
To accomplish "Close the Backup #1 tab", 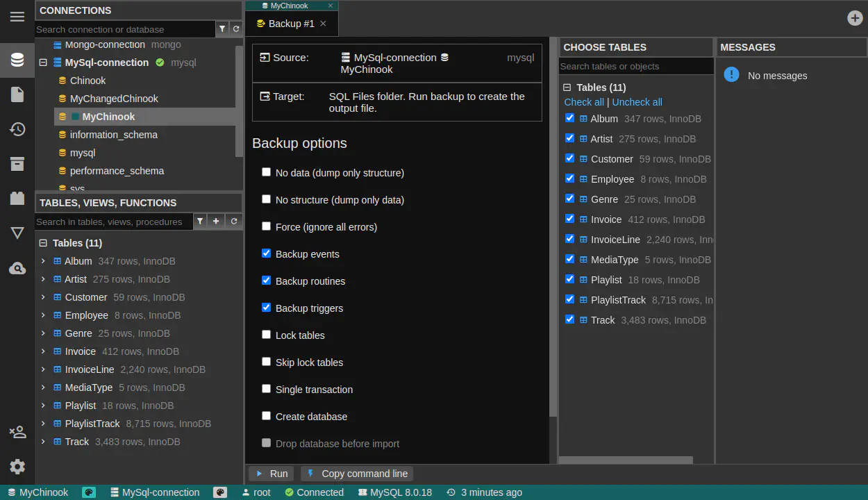I will (323, 24).
